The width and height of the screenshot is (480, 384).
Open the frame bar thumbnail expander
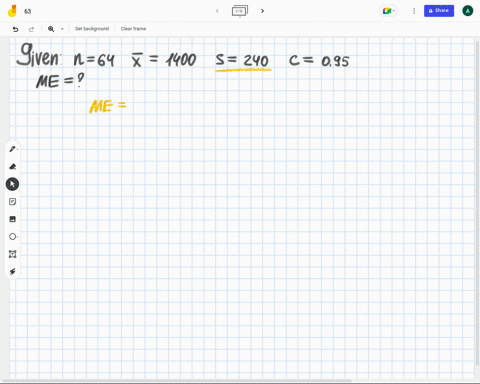coord(240,11)
